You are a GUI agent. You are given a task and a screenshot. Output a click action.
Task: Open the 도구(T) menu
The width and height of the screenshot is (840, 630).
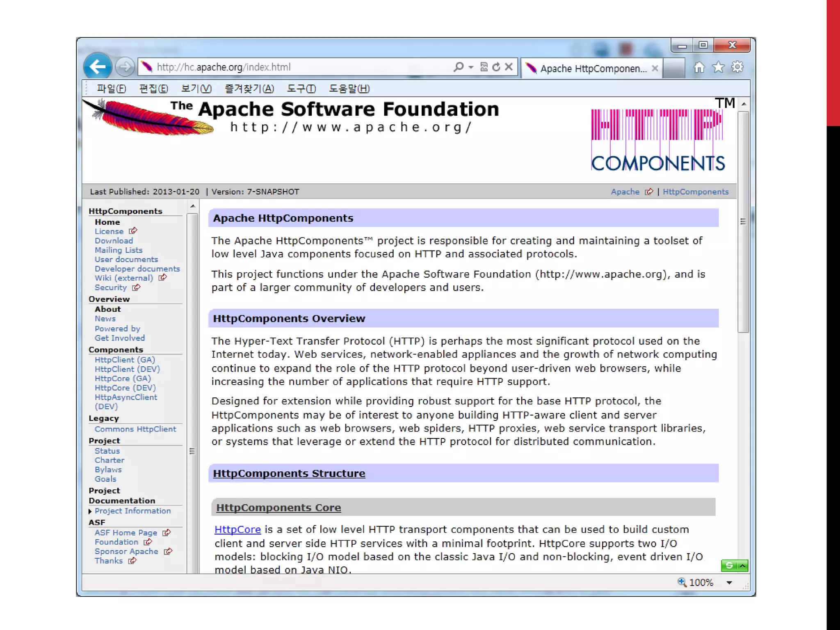(301, 89)
